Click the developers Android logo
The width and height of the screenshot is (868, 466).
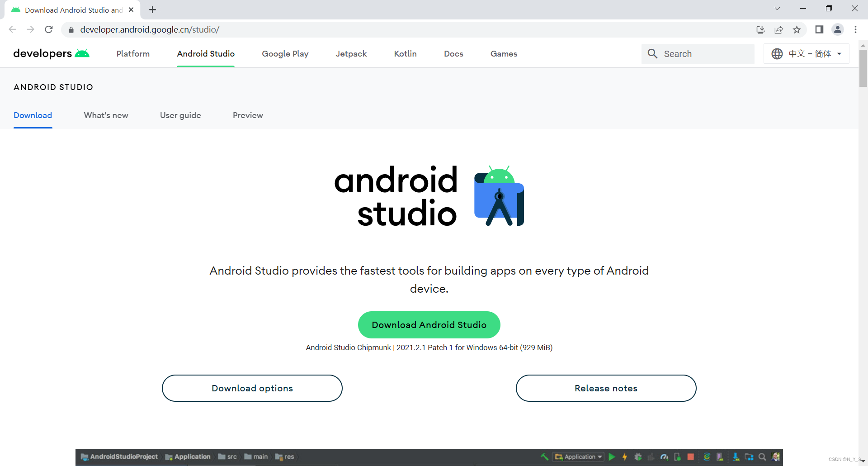point(51,53)
